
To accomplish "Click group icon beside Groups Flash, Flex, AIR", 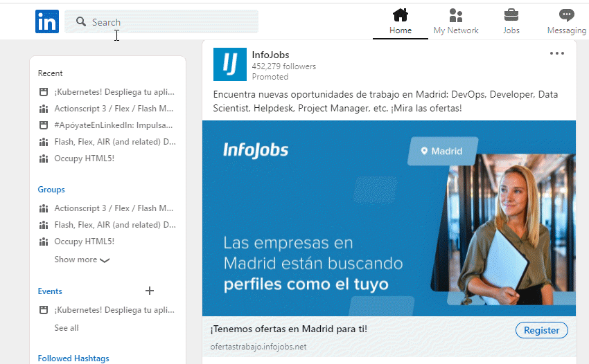I will click(x=44, y=225).
